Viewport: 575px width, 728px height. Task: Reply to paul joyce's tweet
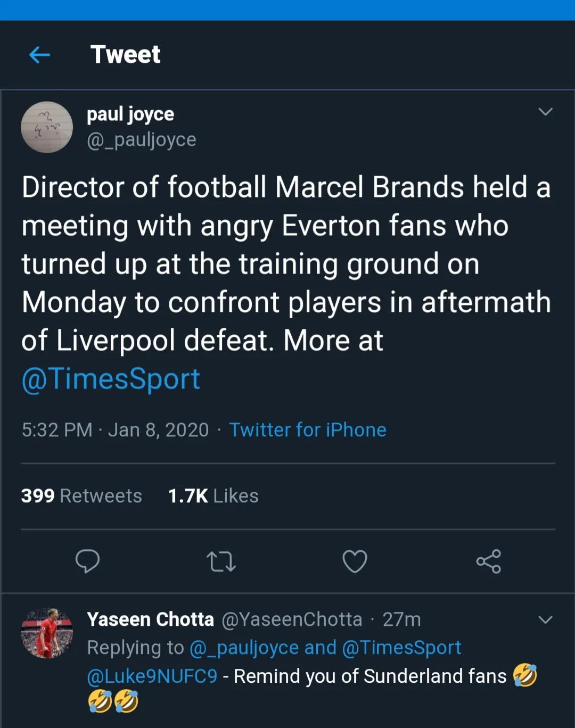(x=87, y=561)
